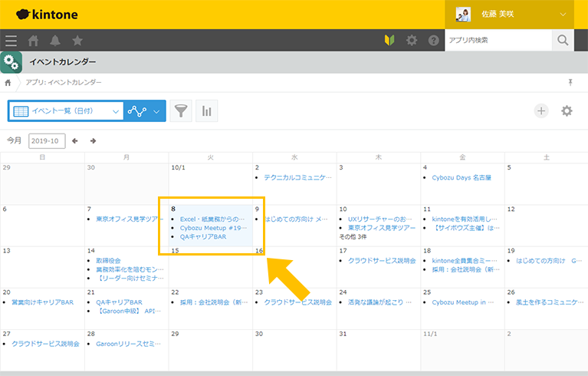Screen dimensions: 588x376
Task: Click the 今月 link
Action: [x=15, y=141]
